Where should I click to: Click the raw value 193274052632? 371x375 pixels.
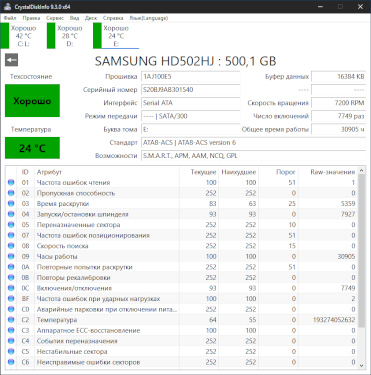(x=334, y=320)
